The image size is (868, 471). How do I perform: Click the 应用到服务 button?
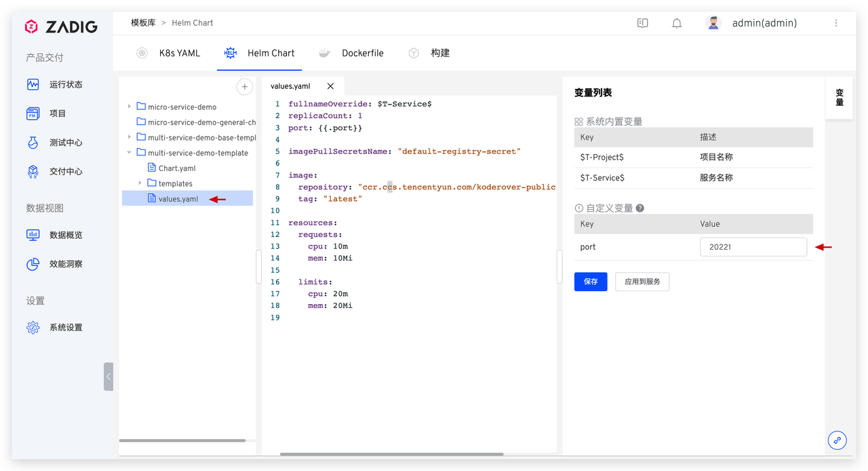[x=642, y=282]
